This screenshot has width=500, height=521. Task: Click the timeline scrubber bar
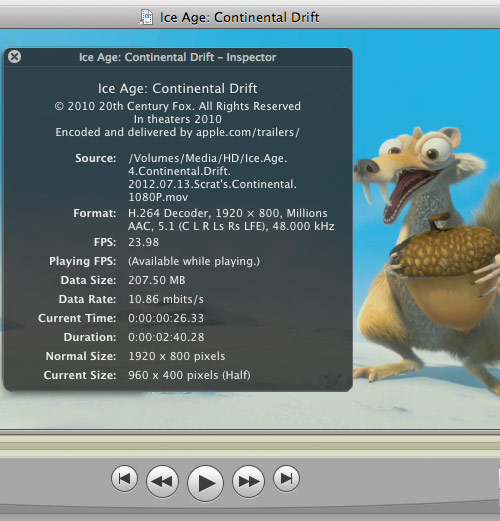click(x=250, y=446)
